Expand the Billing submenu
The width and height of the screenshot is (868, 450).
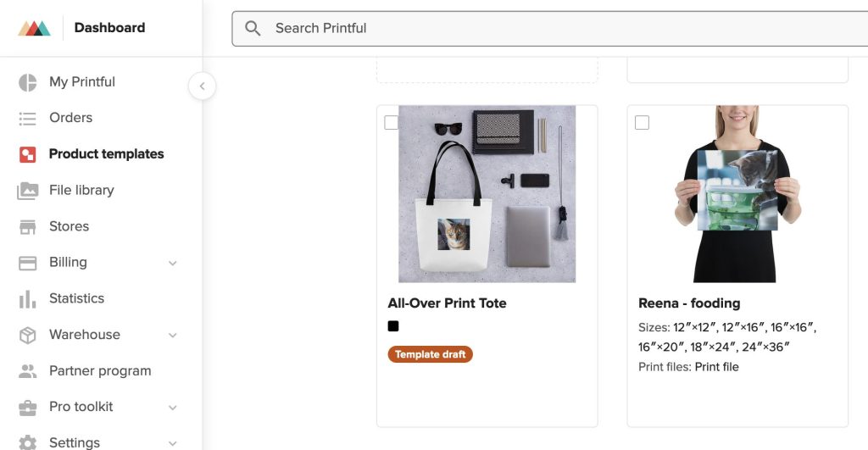(x=173, y=264)
